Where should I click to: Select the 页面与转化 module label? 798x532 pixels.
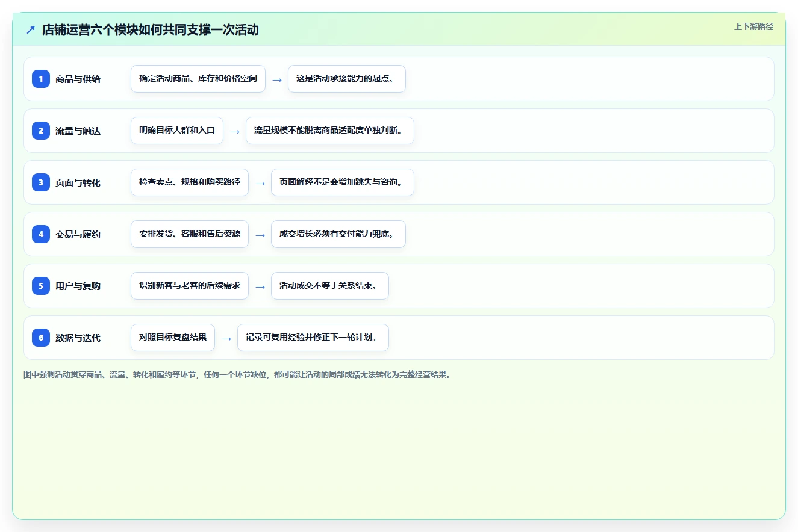(78, 182)
